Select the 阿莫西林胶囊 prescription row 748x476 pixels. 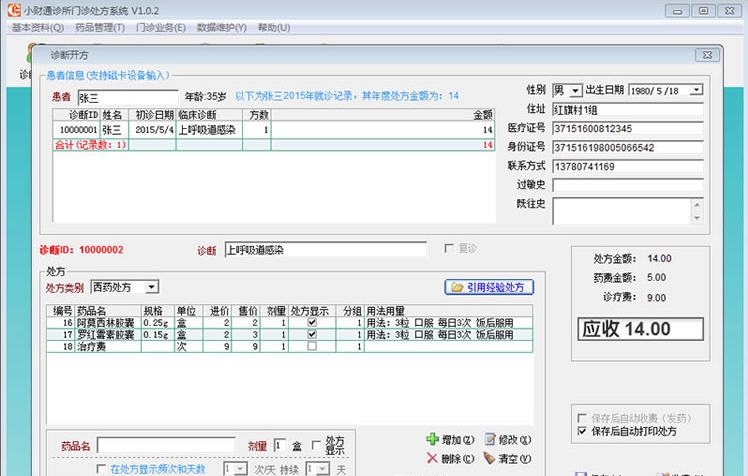290,323
